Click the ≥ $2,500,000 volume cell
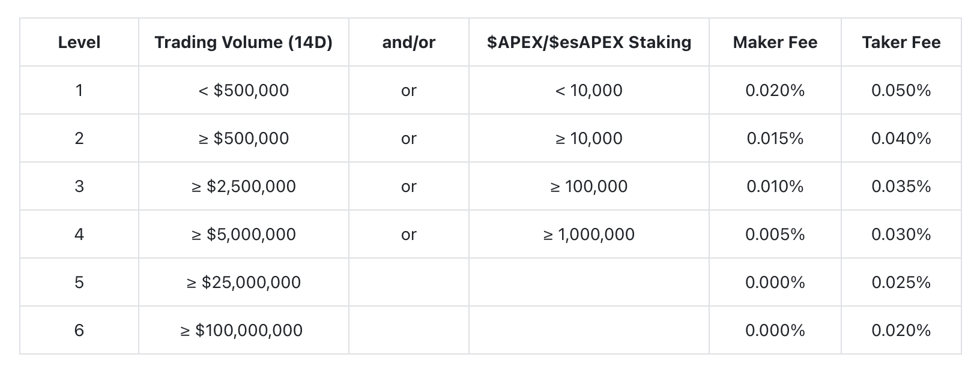 click(x=244, y=186)
